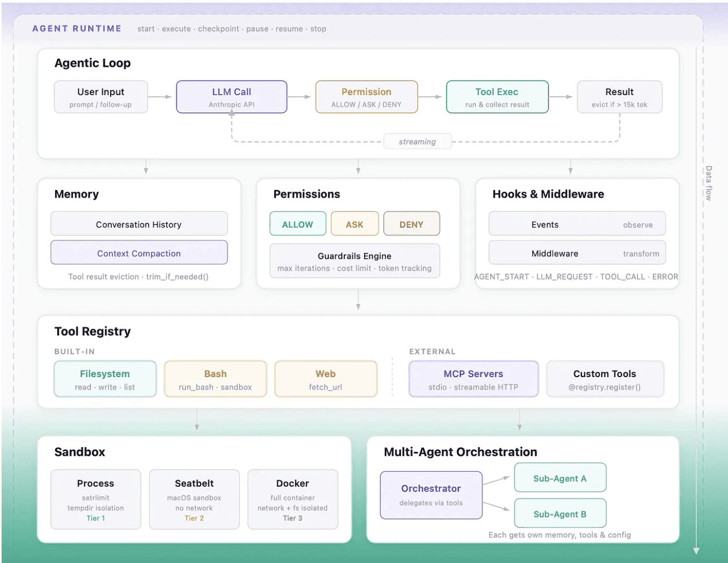This screenshot has width=728, height=563.
Task: Select the Process sandbox tier card
Action: click(x=96, y=499)
